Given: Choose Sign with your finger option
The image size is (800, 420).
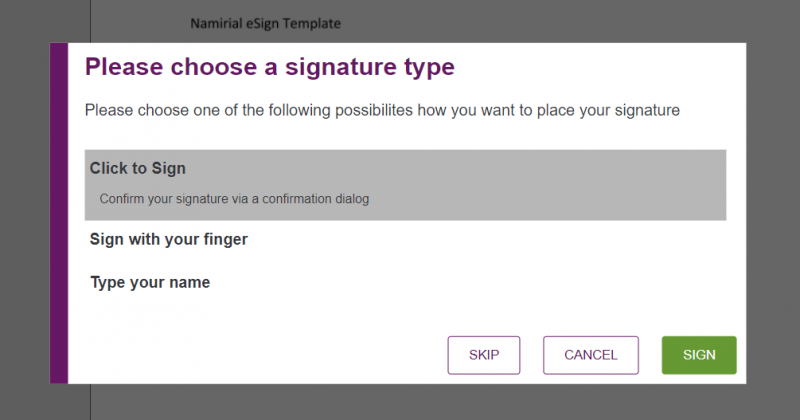Looking at the screenshot, I should click(168, 240).
